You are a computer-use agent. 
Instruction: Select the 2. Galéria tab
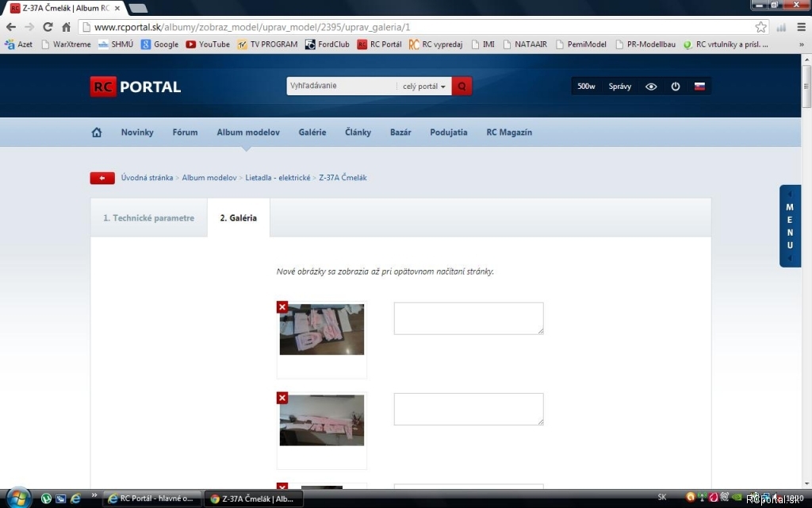[238, 217]
